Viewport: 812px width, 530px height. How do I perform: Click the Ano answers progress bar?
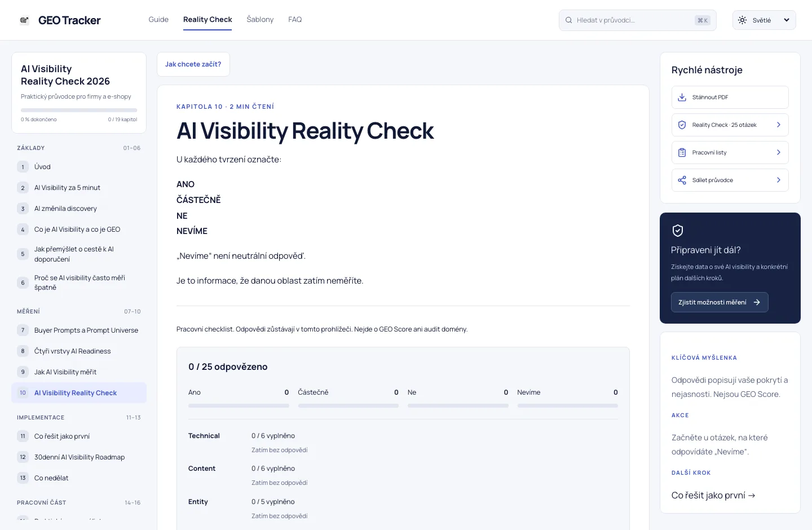(x=239, y=405)
